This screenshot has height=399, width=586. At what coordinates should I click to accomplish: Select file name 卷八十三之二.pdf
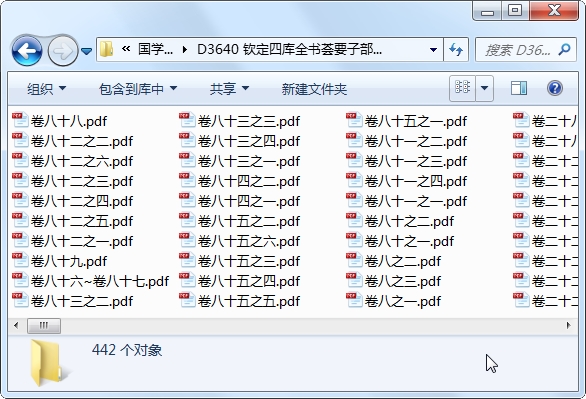82,301
